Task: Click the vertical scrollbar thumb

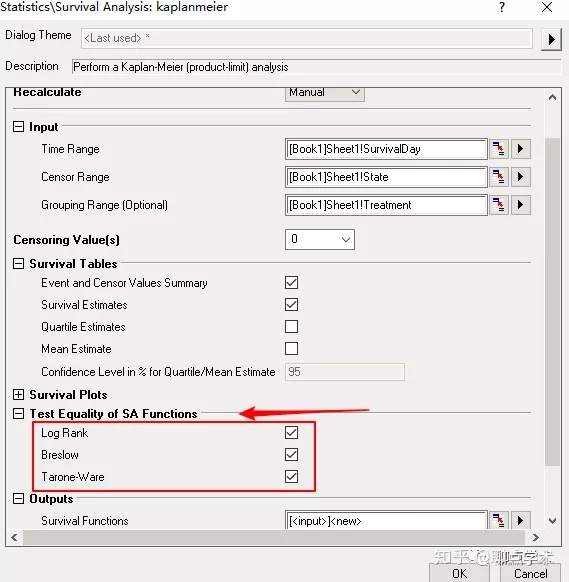Action: (x=552, y=301)
